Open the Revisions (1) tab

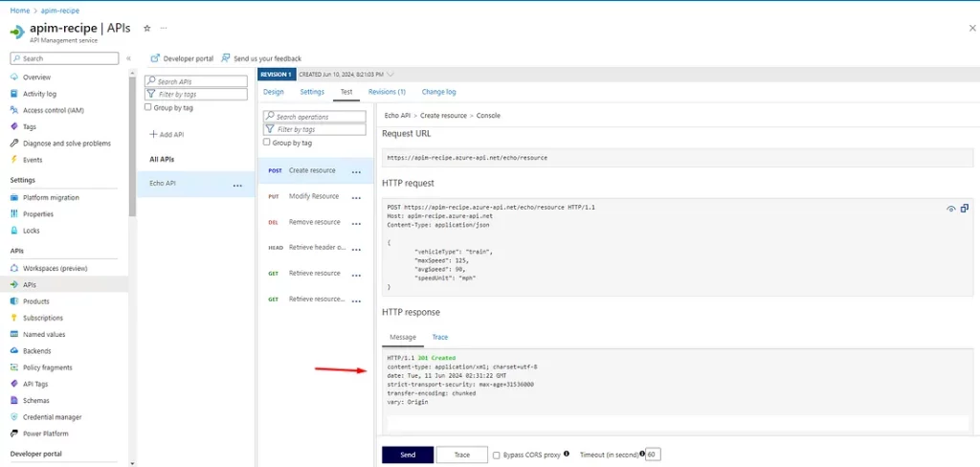point(387,92)
